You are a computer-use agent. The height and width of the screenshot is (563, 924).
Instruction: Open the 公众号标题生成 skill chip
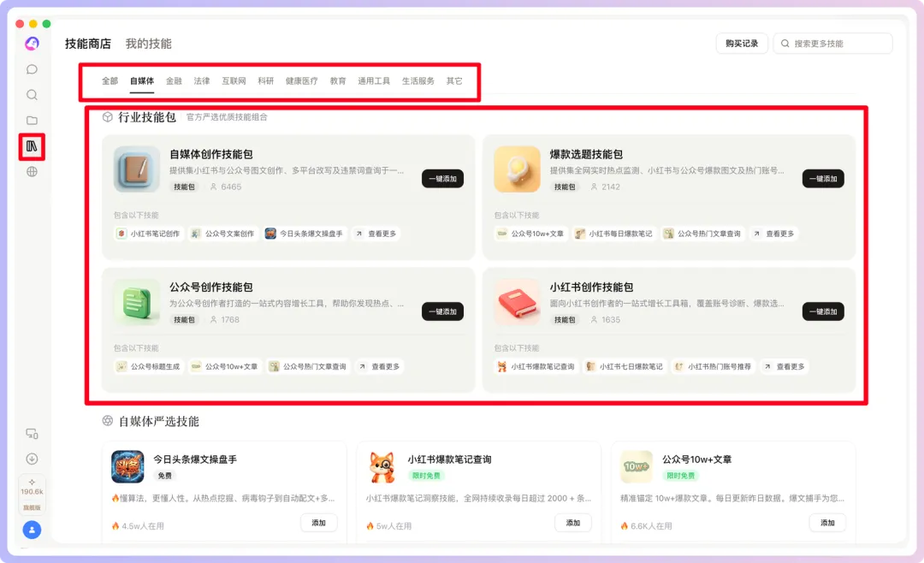149,367
